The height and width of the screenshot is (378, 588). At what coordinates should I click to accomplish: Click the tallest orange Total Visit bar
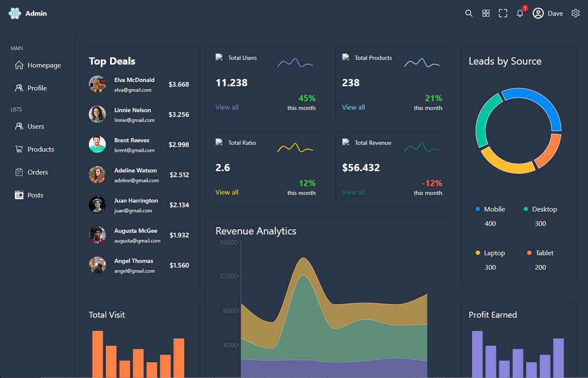coord(98,354)
